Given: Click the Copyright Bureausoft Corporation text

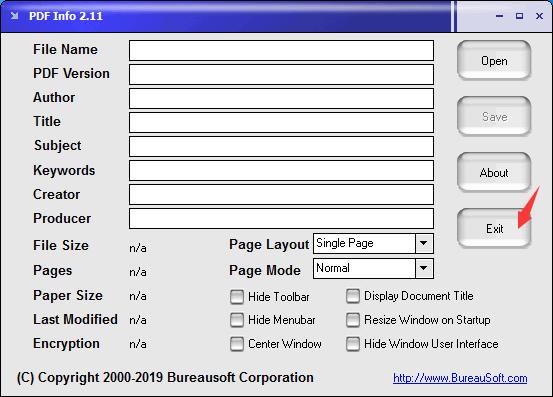Looking at the screenshot, I should click(165, 378).
